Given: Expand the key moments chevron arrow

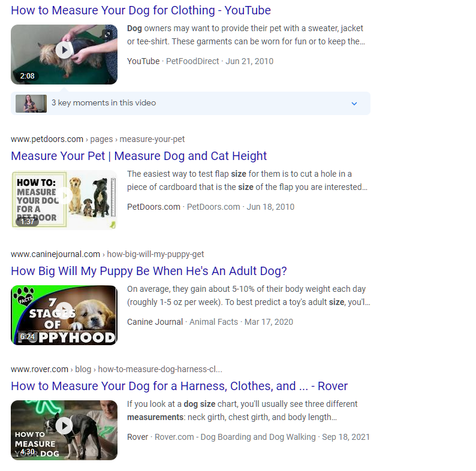Looking at the screenshot, I should [x=354, y=104].
